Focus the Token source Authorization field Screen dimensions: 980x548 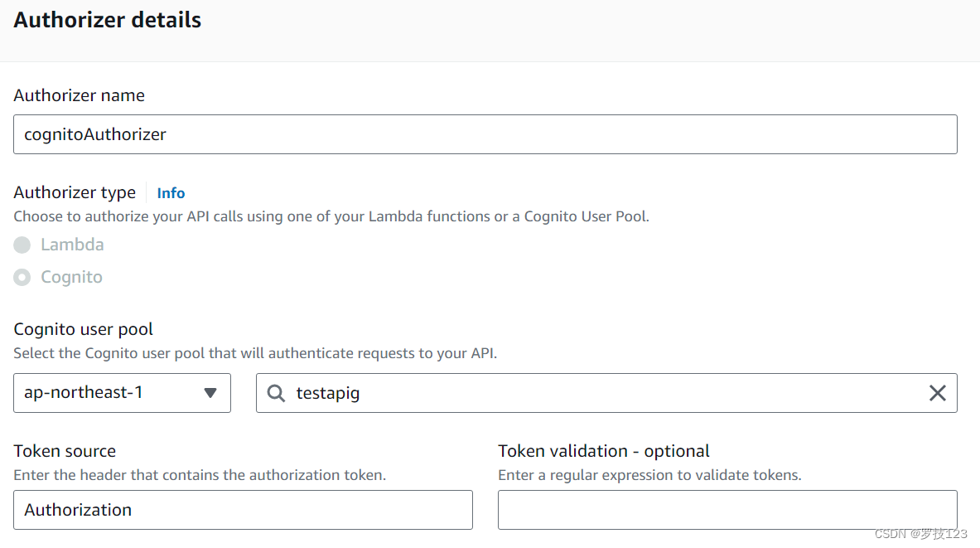pos(243,510)
